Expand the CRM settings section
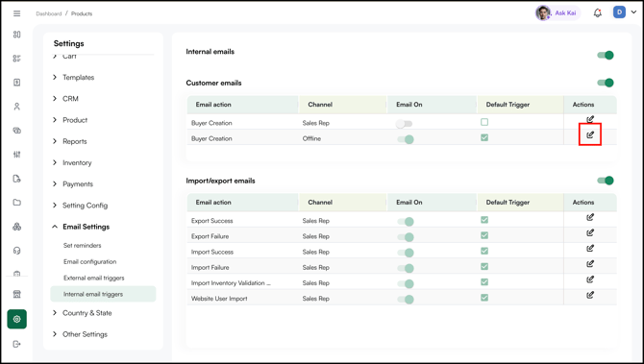The image size is (644, 364). [65, 99]
